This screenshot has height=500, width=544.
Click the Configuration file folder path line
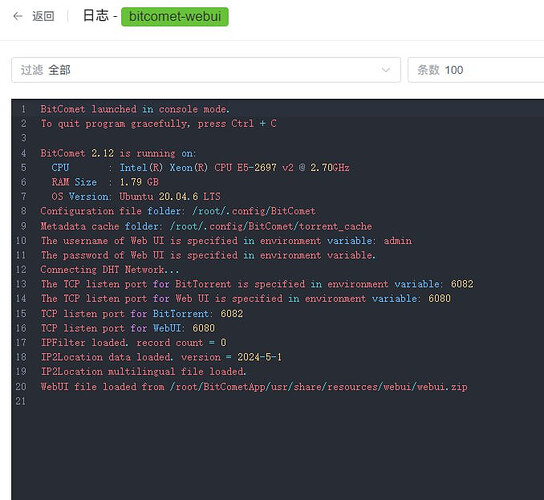click(x=178, y=211)
